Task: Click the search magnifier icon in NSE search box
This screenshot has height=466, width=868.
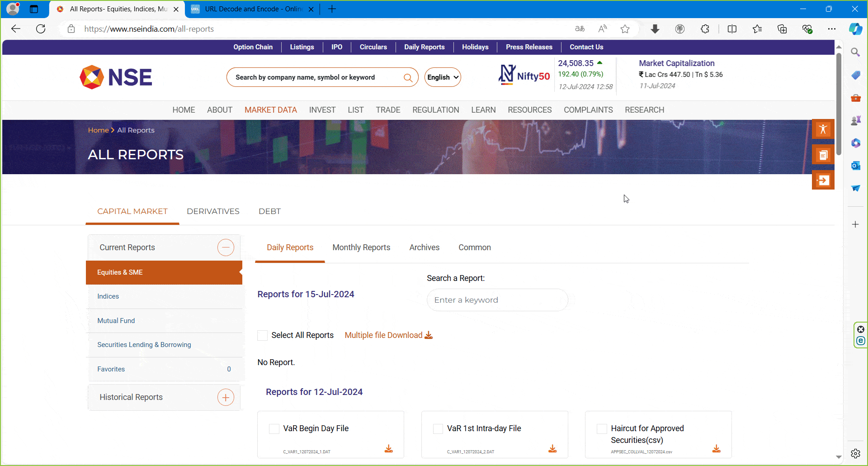Action: pyautogui.click(x=408, y=77)
